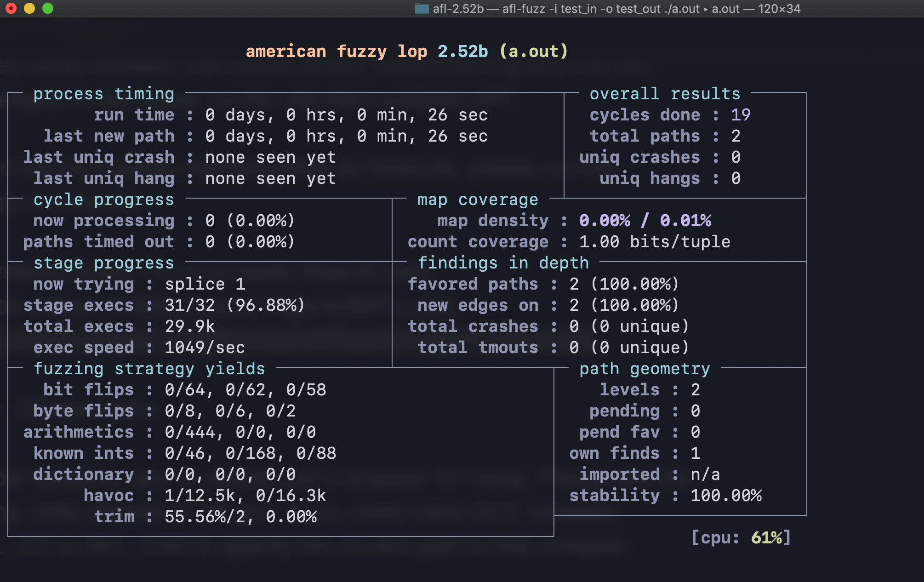Image resolution: width=924 pixels, height=582 pixels.
Task: Click the 'pend fav' value '0'
Action: pos(696,432)
